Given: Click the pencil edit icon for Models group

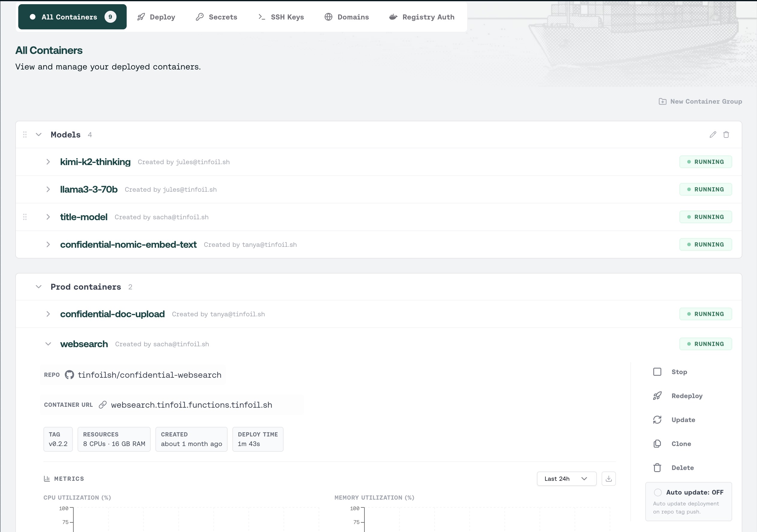Looking at the screenshot, I should click(713, 134).
